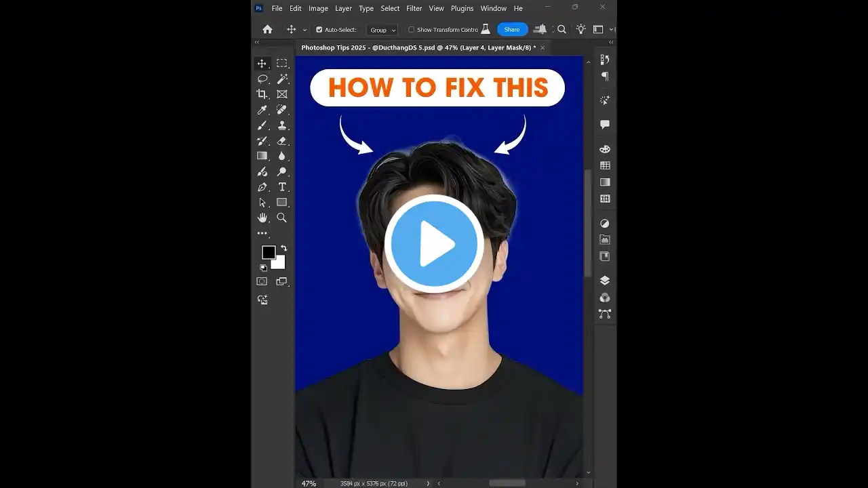Open the Layers panel icon

point(604,280)
